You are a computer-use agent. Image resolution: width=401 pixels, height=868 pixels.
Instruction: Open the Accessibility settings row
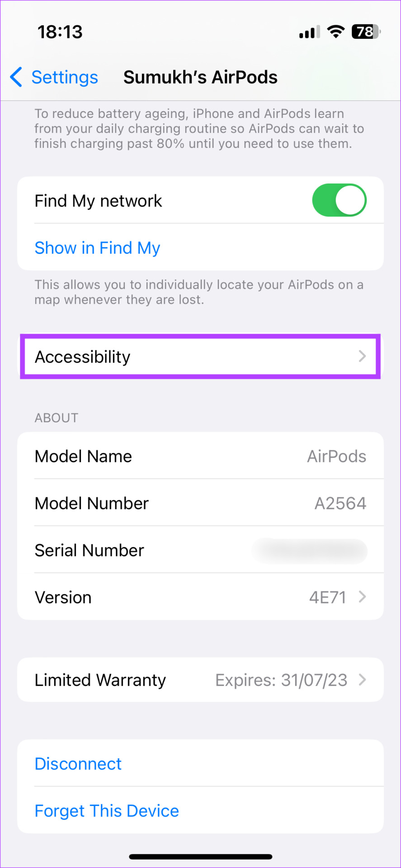coord(200,356)
